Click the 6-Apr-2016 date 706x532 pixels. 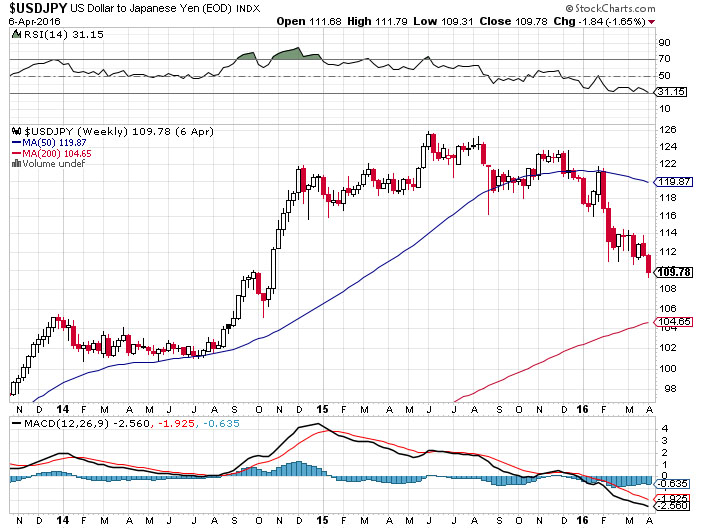click(35, 22)
